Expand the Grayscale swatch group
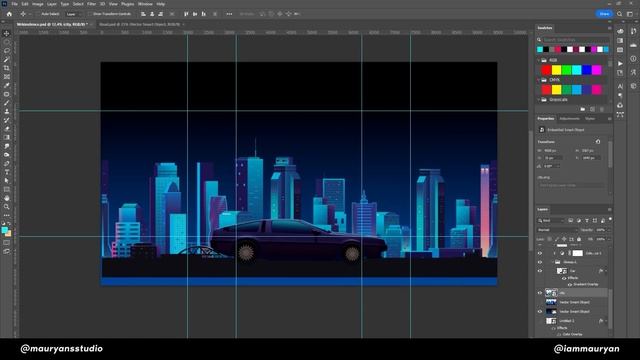This screenshot has height=360, width=640. (539, 100)
